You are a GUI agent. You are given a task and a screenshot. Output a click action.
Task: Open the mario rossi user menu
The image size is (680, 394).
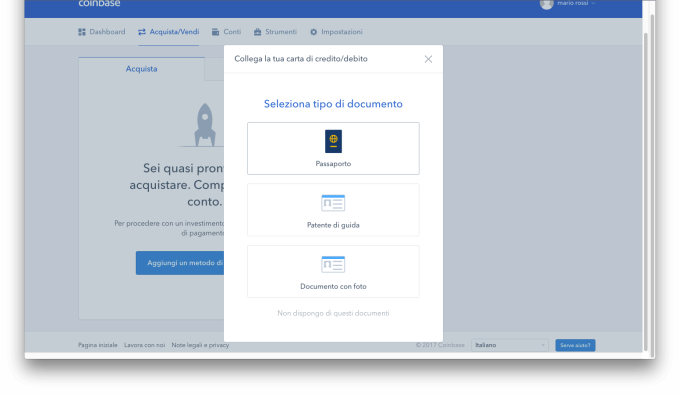coord(568,3)
